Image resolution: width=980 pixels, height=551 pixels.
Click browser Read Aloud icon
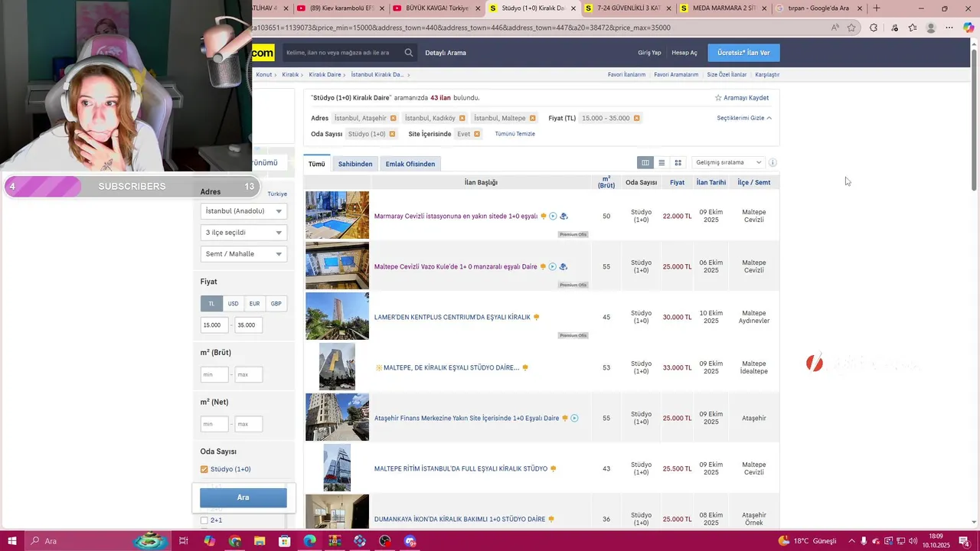(x=835, y=28)
